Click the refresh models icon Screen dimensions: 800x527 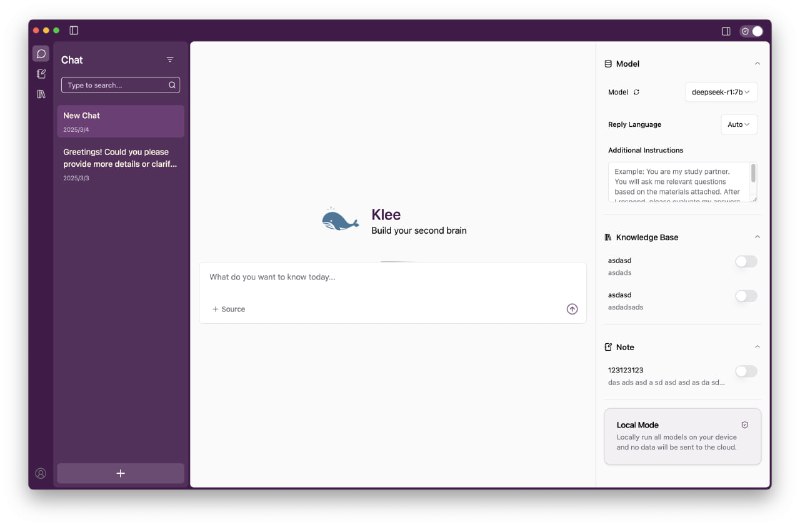point(637,92)
